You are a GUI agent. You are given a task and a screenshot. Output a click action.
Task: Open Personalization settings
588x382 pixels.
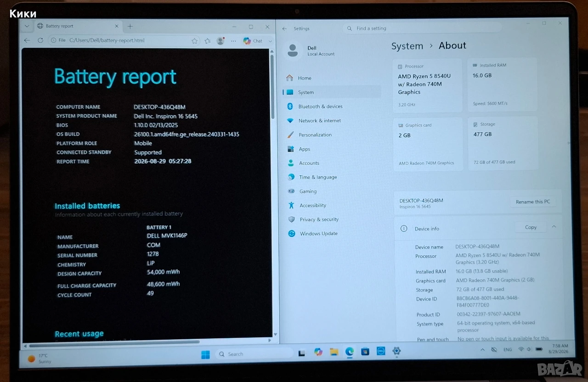332,135
